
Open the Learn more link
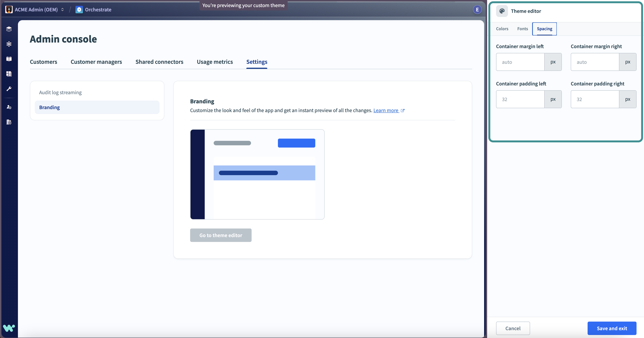(386, 110)
